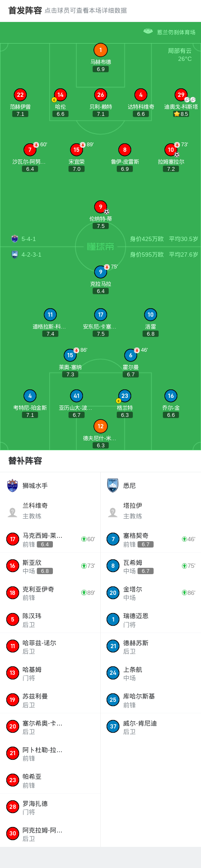Select player 29 迪奥戈-科斯塔 jersey circle
The image size is (201, 868).
181,95
